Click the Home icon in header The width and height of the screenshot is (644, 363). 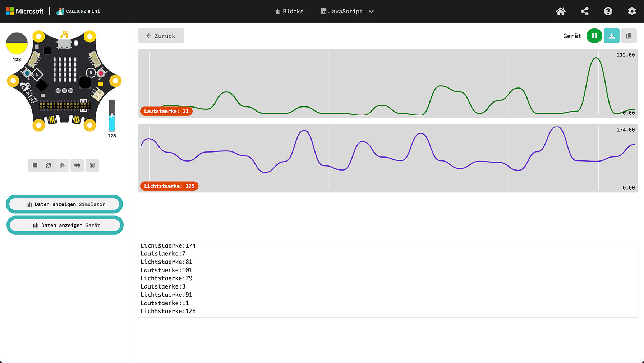[x=561, y=12]
